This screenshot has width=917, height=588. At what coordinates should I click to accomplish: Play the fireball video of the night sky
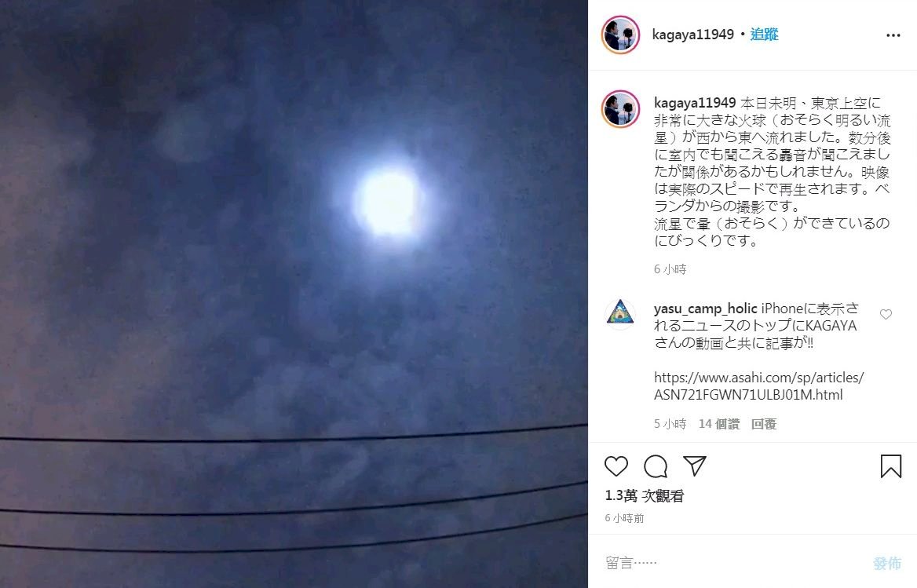[x=294, y=294]
